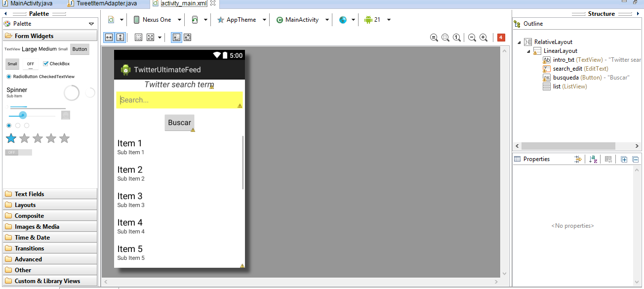Toggle fill height layout button

(120, 38)
